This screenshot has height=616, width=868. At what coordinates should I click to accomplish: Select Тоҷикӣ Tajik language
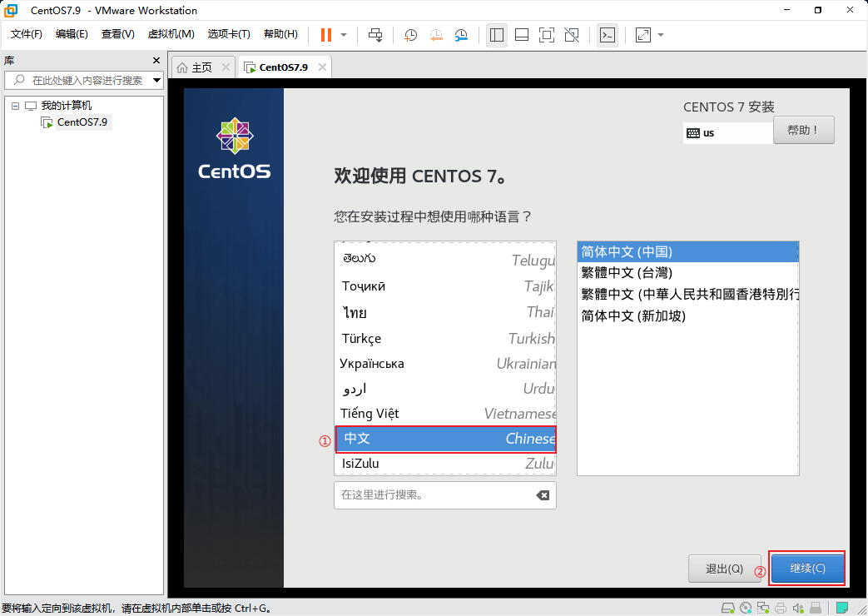coord(445,286)
